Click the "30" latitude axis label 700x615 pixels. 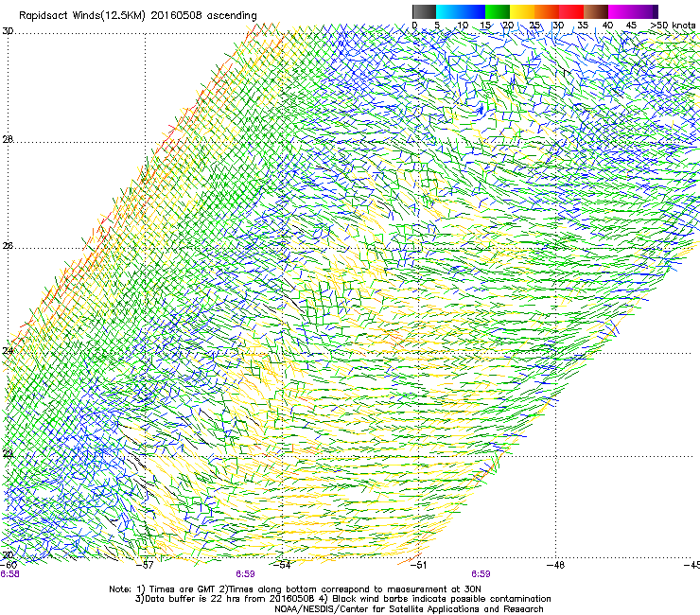[x=8, y=31]
